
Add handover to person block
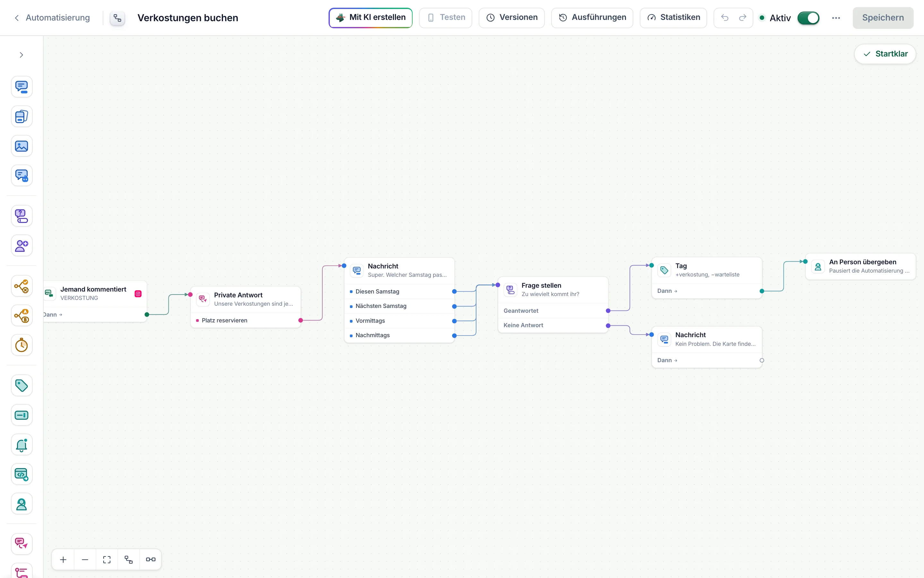point(22,504)
